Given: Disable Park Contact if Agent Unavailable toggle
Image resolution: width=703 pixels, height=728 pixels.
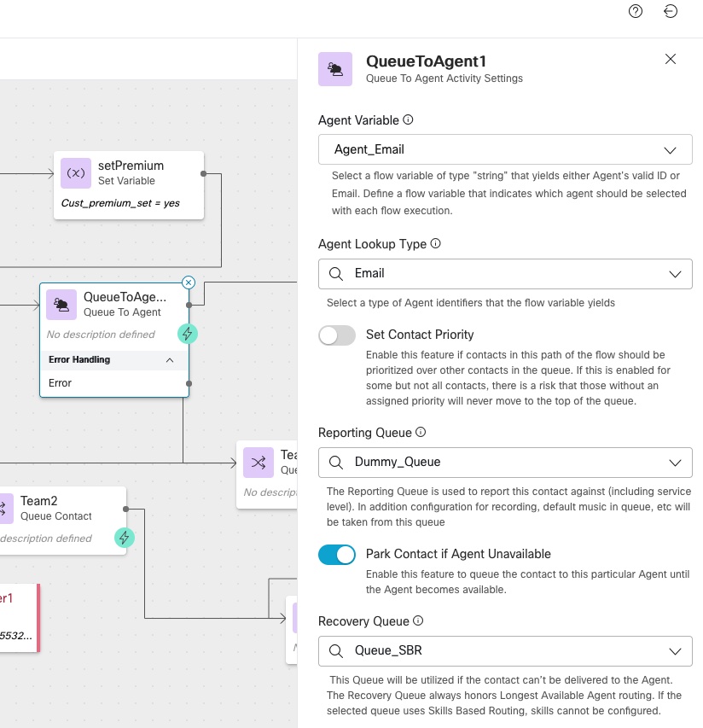Looking at the screenshot, I should point(337,555).
